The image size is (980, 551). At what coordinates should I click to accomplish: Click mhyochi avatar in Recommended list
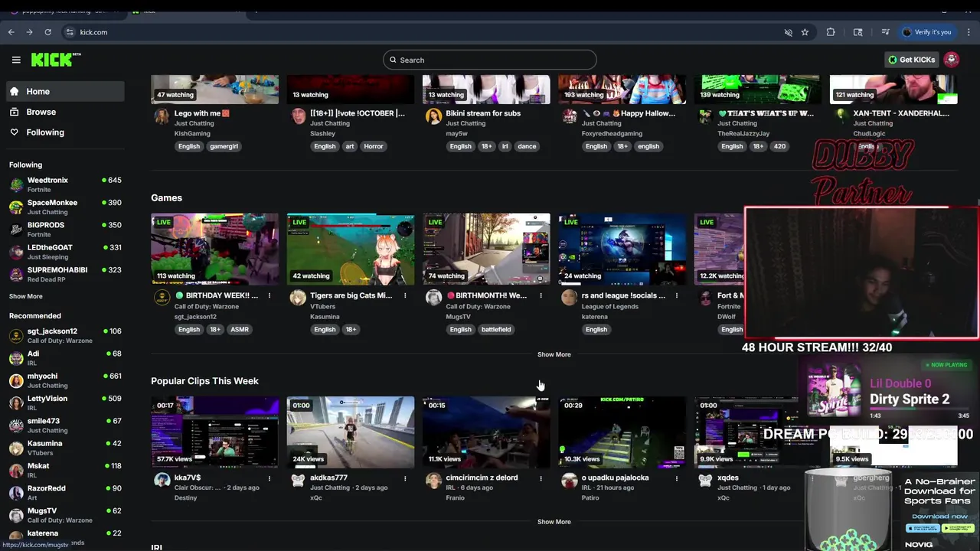pyautogui.click(x=16, y=380)
